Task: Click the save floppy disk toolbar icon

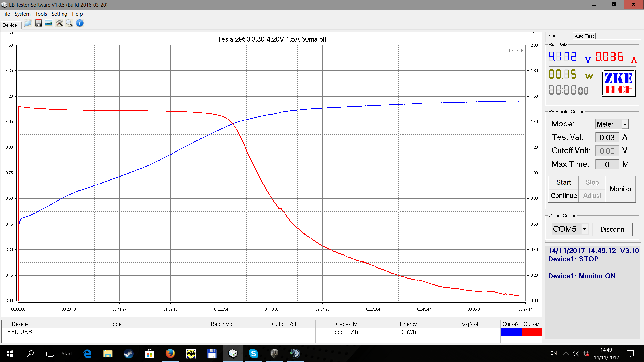Action: tap(38, 23)
